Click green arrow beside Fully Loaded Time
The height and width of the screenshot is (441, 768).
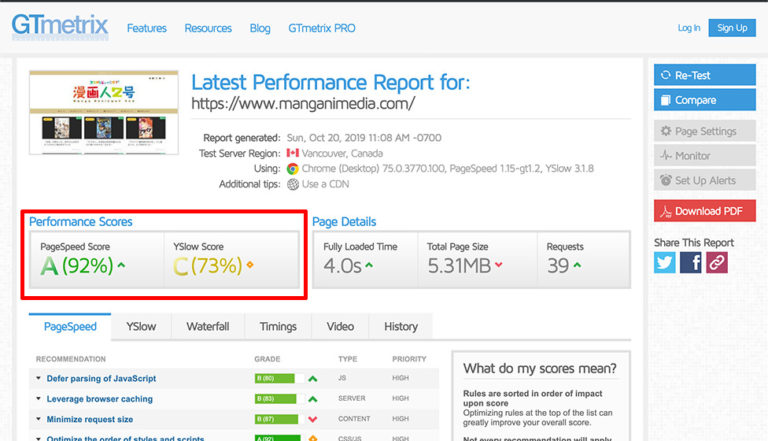tap(369, 265)
